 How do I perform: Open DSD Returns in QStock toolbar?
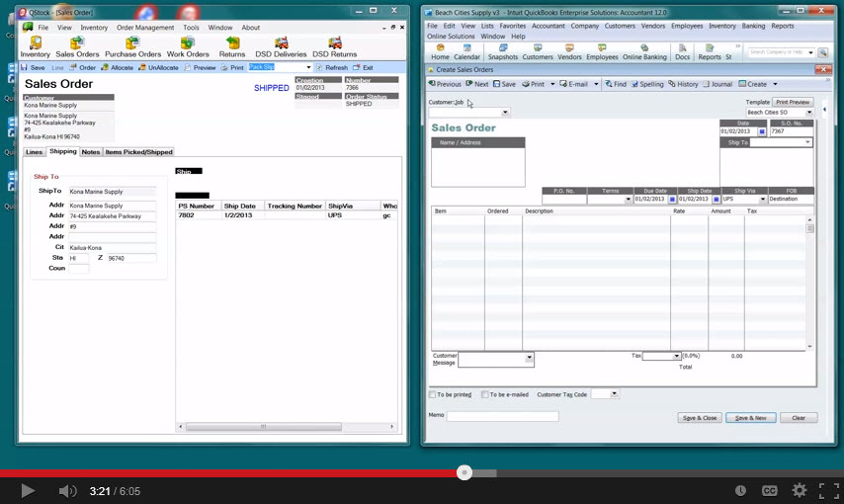[335, 46]
